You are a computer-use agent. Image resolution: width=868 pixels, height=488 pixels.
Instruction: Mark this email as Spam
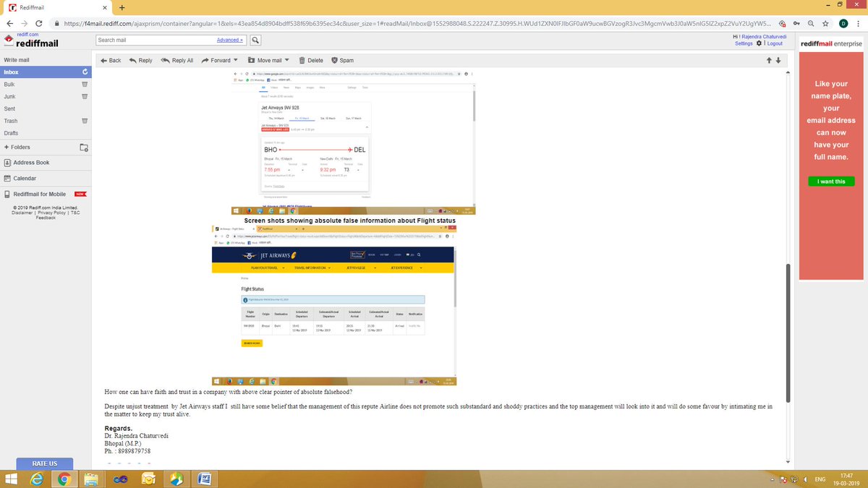(x=342, y=60)
